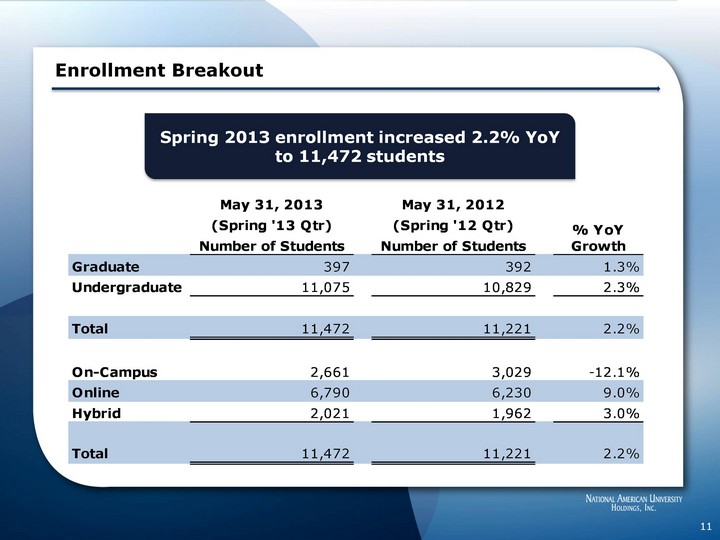Select the 'Online' row label
Image resolution: width=720 pixels, height=540 pixels.
pos(96,393)
